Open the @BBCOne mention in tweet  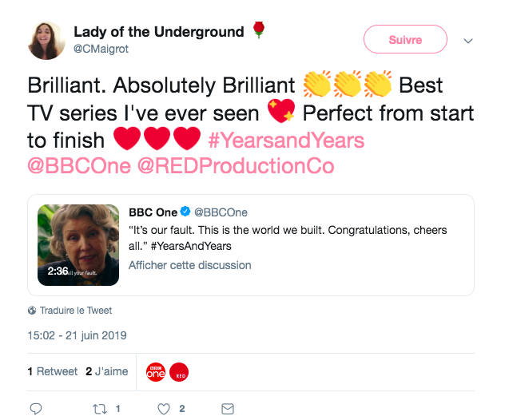(x=79, y=166)
